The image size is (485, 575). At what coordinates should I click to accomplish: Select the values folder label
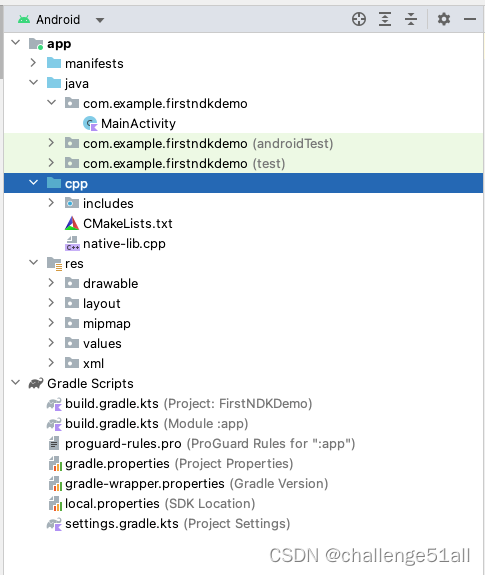pos(102,344)
